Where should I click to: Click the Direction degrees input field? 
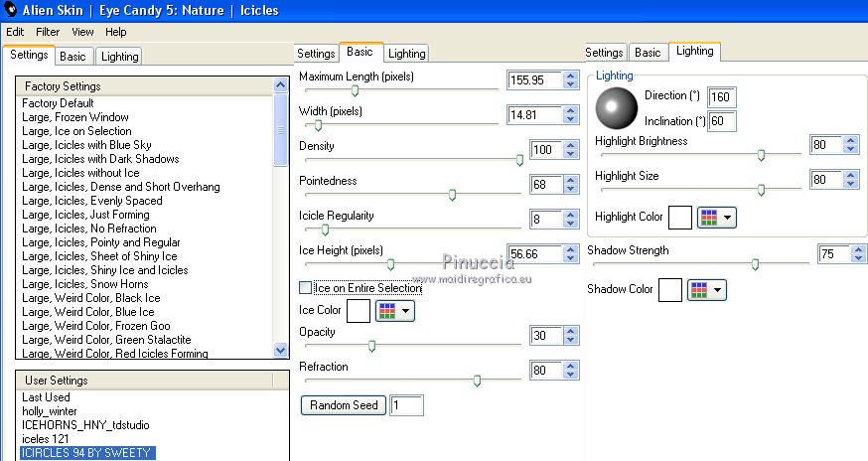(722, 97)
